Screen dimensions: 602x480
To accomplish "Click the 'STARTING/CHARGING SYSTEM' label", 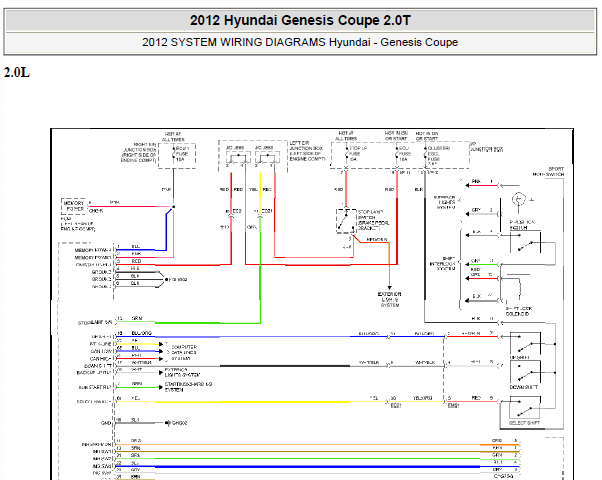I will point(188,387).
